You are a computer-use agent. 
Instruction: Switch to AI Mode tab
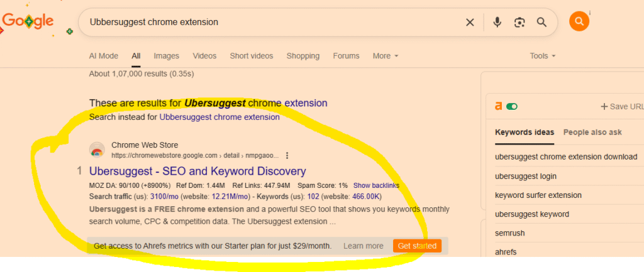point(104,56)
